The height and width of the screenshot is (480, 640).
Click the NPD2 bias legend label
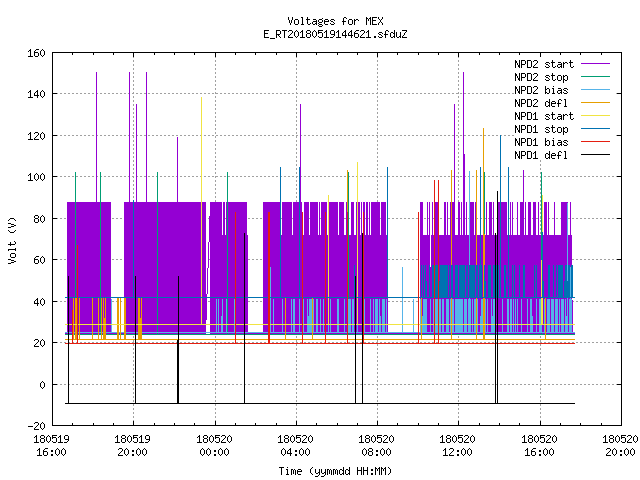point(541,90)
